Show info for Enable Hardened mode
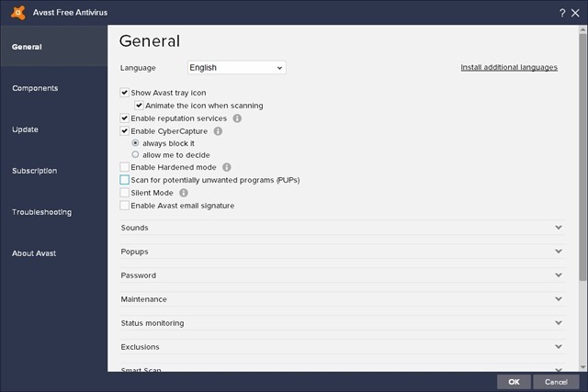The image size is (588, 392). 227,168
